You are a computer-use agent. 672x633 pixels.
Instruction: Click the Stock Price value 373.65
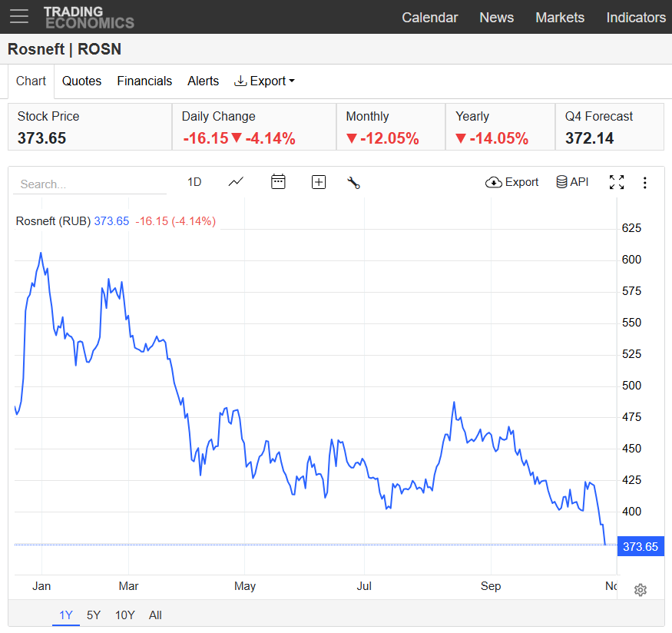coord(41,138)
